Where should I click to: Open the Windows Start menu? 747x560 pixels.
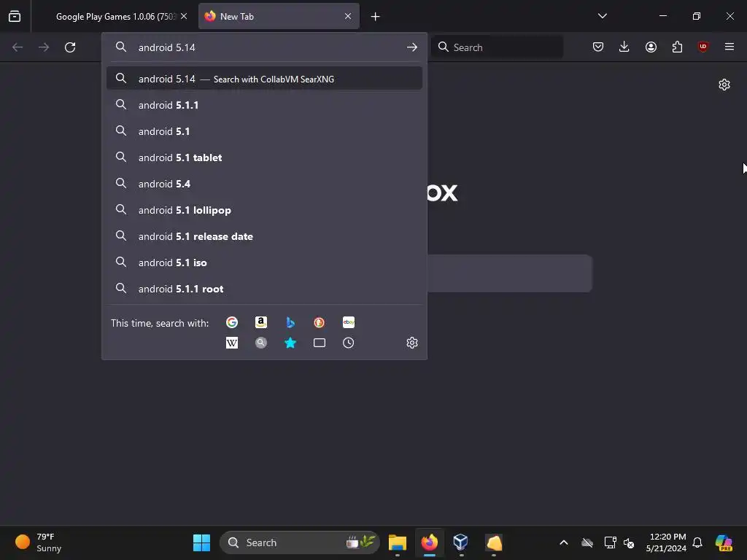201,542
